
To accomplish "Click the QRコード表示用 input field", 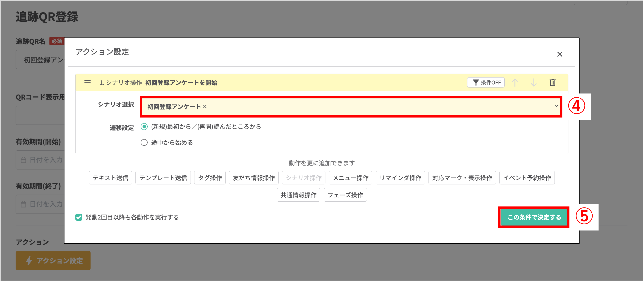I will pyautogui.click(x=40, y=115).
